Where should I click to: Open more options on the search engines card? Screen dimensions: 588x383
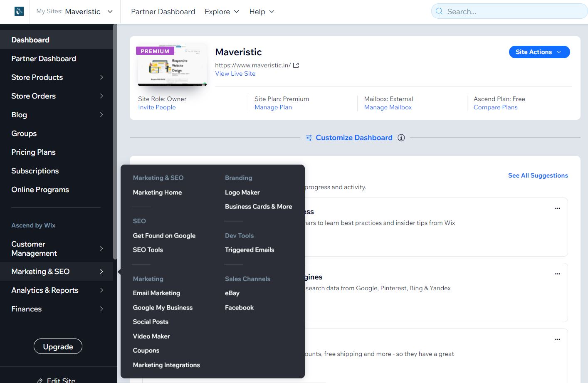pos(557,274)
